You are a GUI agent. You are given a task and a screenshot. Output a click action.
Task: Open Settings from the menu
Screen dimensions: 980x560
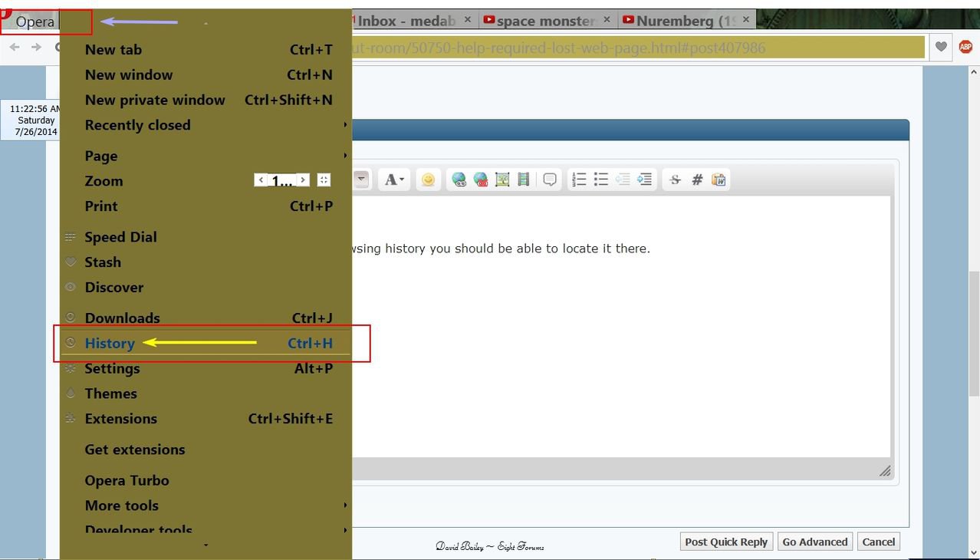click(207, 369)
